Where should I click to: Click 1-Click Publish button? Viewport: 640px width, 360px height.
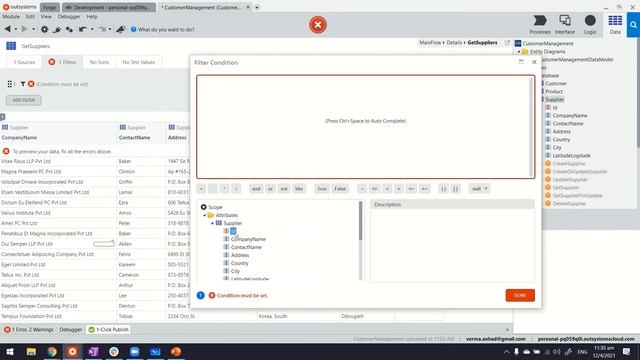(109, 329)
